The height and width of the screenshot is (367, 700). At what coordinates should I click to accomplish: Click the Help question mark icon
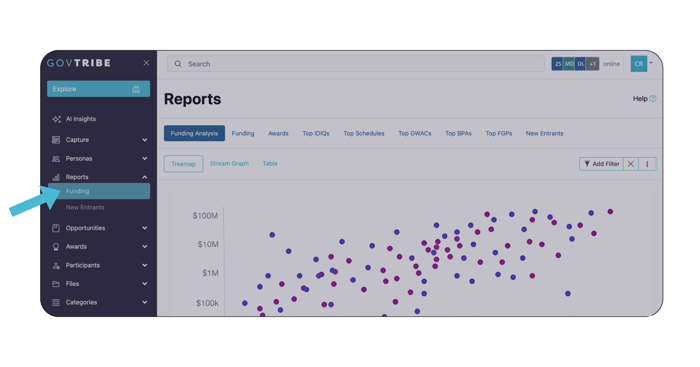point(653,99)
